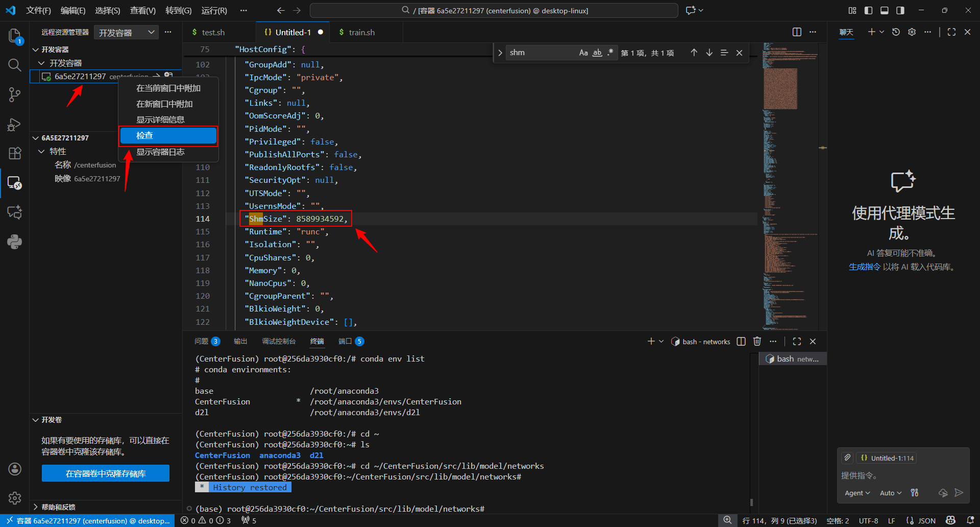
Task: Toggle the bottom panel visibility
Action: point(885,10)
